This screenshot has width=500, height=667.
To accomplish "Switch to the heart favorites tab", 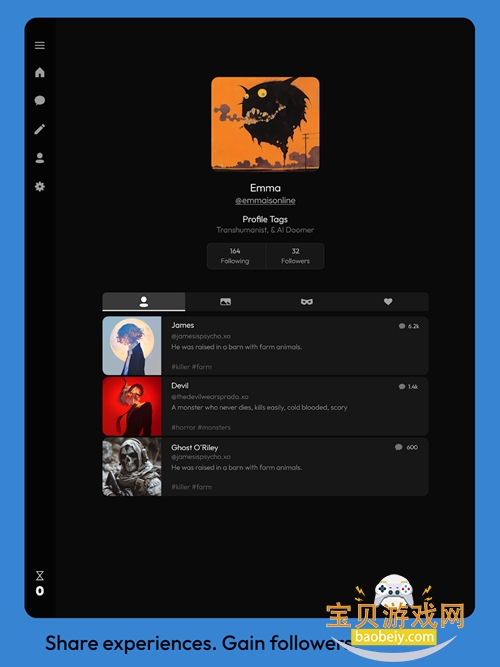I will 388,302.
